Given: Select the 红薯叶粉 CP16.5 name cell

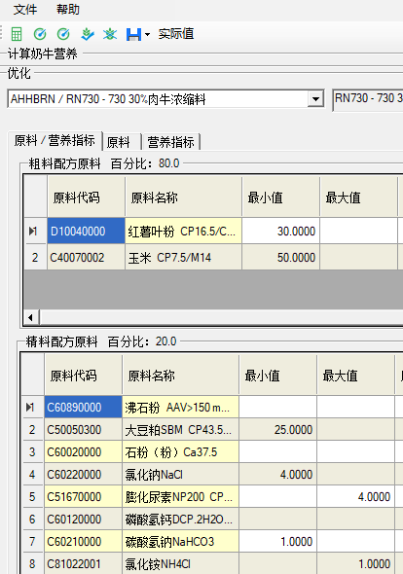Looking at the screenshot, I should point(183,231).
